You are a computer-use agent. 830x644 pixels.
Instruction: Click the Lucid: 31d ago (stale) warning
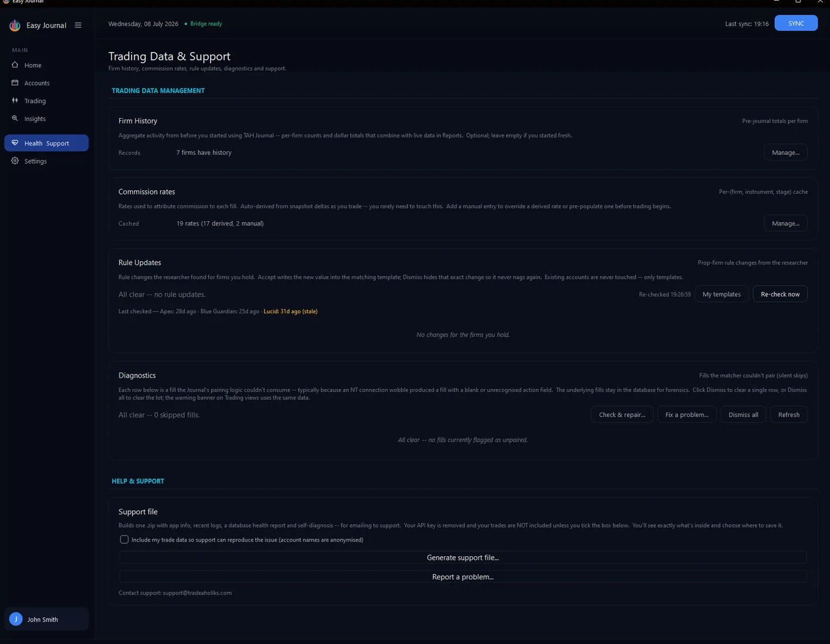tap(290, 311)
